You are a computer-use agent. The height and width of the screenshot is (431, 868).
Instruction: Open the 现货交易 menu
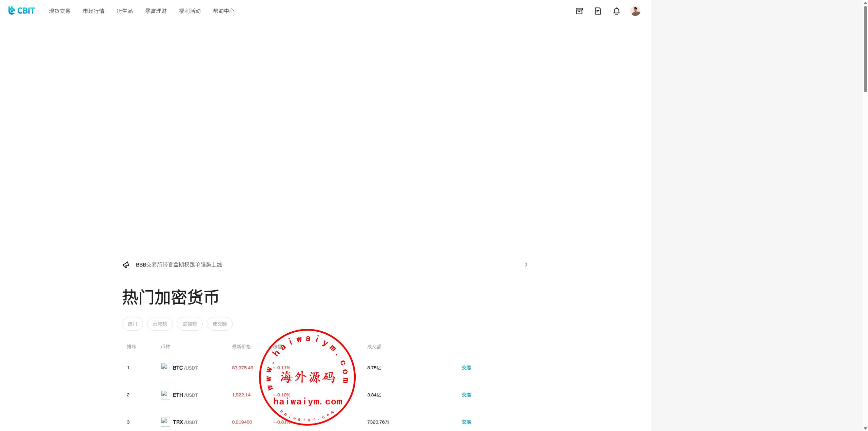tap(59, 11)
